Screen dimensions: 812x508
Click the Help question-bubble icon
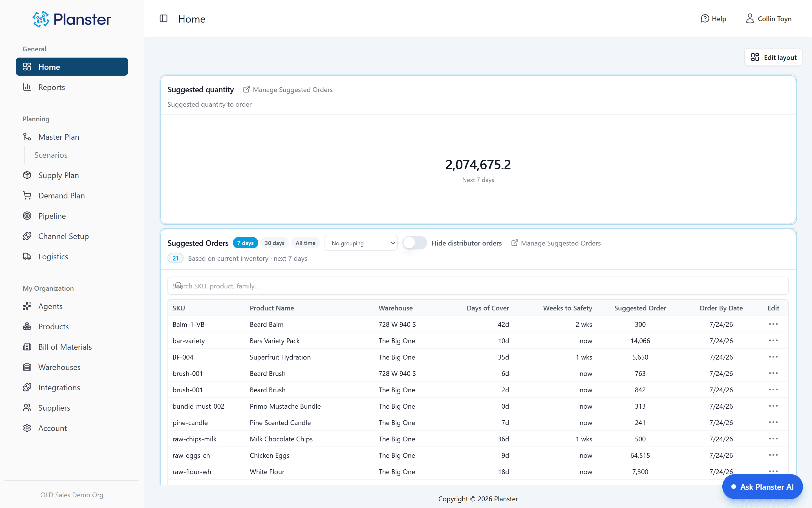click(705, 18)
